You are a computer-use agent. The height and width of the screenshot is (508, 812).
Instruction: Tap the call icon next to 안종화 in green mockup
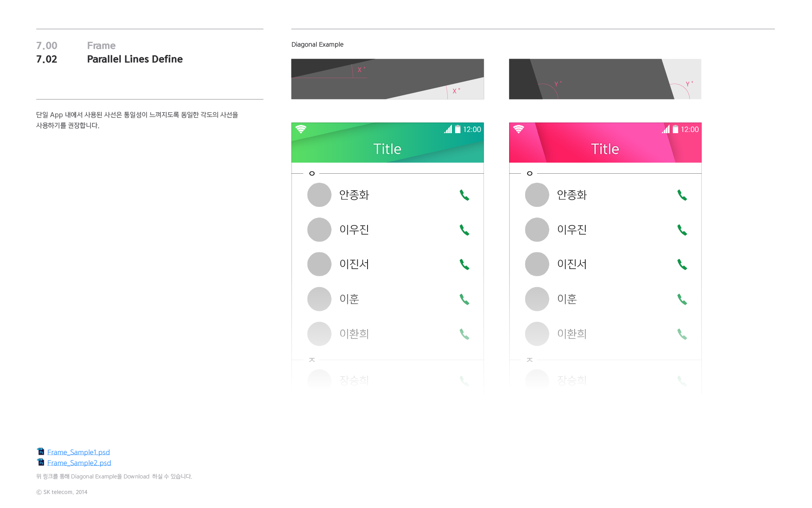[464, 195]
